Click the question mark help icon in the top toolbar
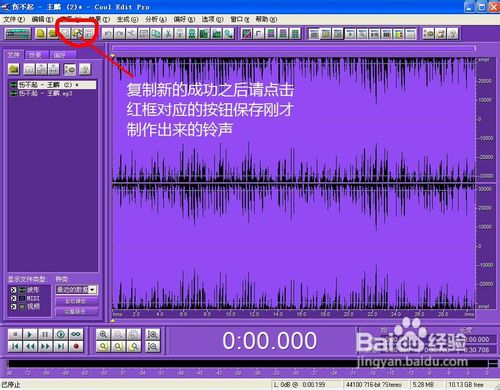 [x=453, y=33]
